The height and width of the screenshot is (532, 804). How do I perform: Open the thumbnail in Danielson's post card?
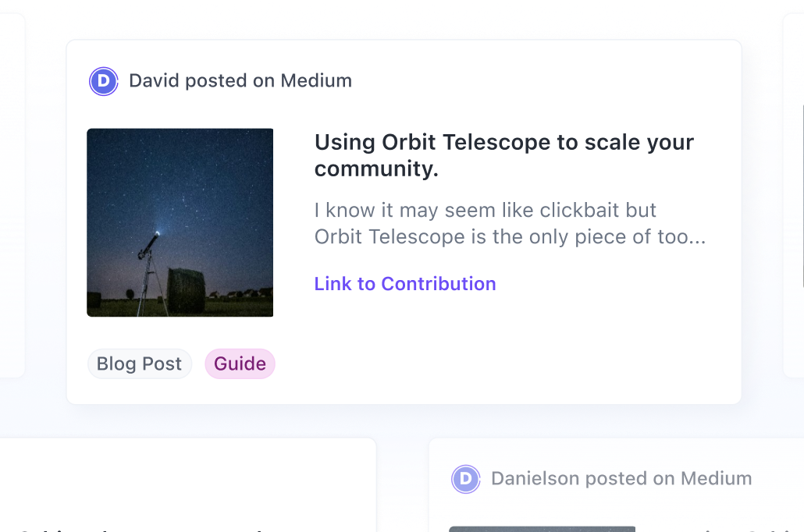pos(542,528)
